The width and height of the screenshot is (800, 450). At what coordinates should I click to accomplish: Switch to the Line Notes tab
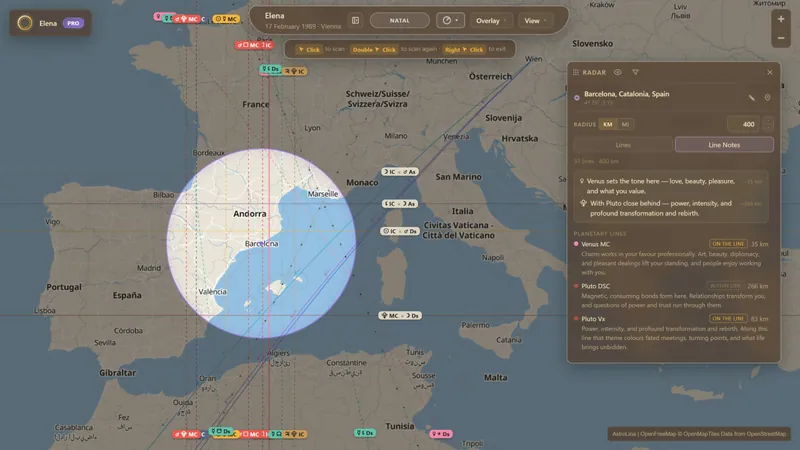coord(724,145)
